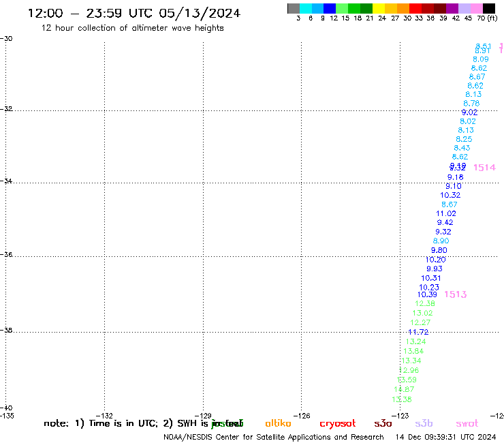Click the pink track label '1514'
Viewport: 504px width, 443px height.
(484, 167)
